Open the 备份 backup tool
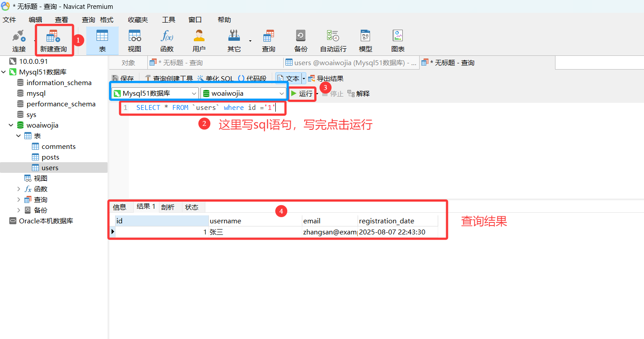Screen dimensions: 644x339 pos(301,40)
